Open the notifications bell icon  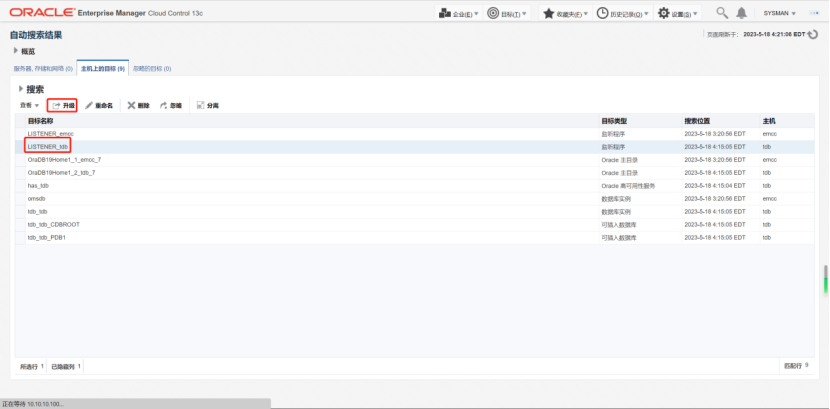742,13
